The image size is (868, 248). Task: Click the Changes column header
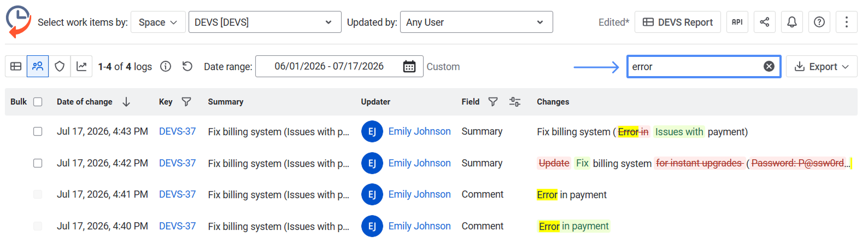pos(553,102)
